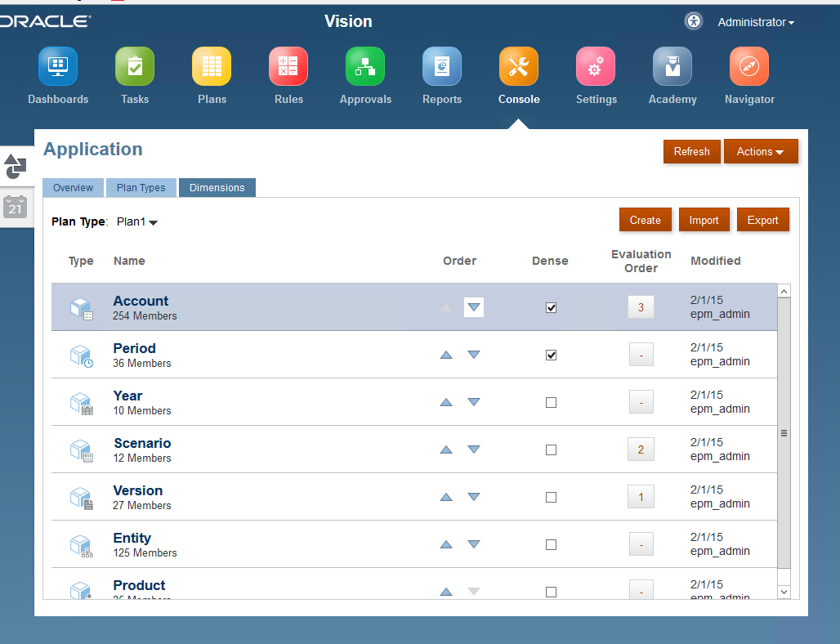
Task: Move Year down in order
Action: (x=474, y=402)
